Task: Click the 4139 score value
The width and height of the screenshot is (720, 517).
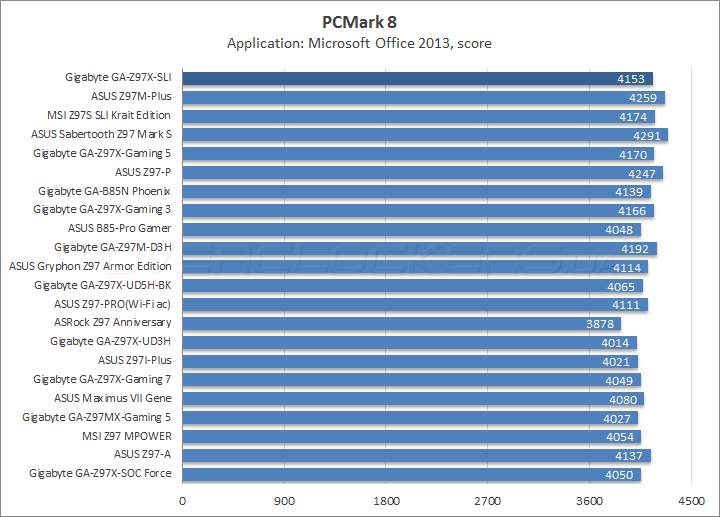Action: coord(629,192)
